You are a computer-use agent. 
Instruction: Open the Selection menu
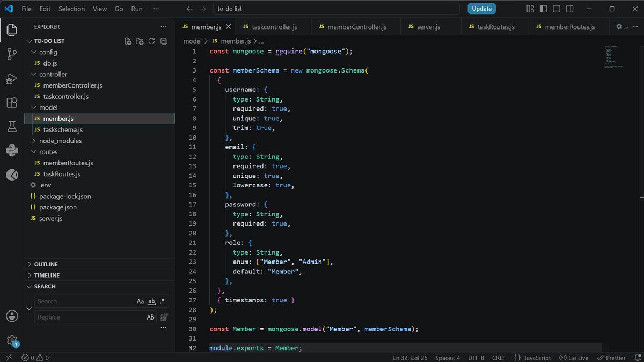(71, 9)
